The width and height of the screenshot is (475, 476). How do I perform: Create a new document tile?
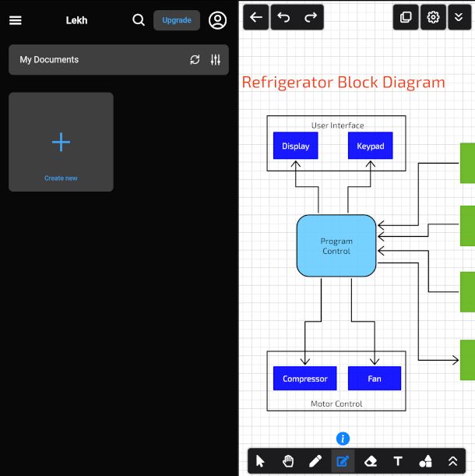coord(61,142)
